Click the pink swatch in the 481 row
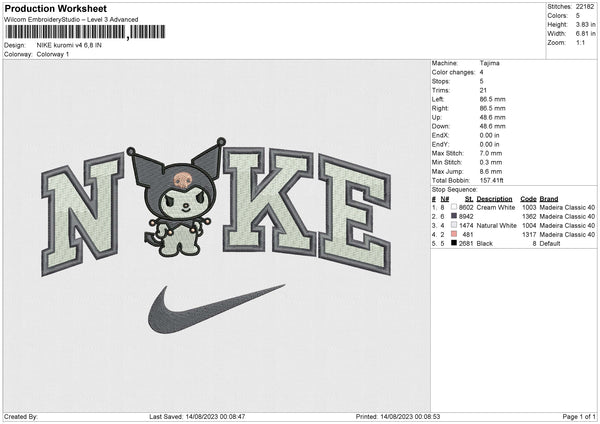600x424 pixels. tap(454, 234)
